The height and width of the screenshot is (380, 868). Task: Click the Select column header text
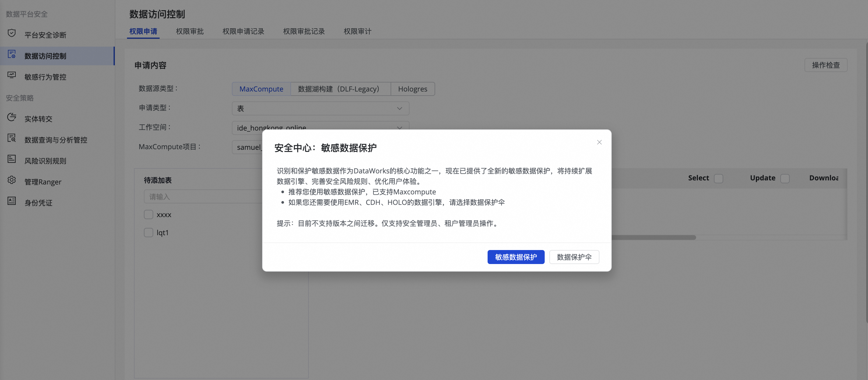(x=698, y=178)
